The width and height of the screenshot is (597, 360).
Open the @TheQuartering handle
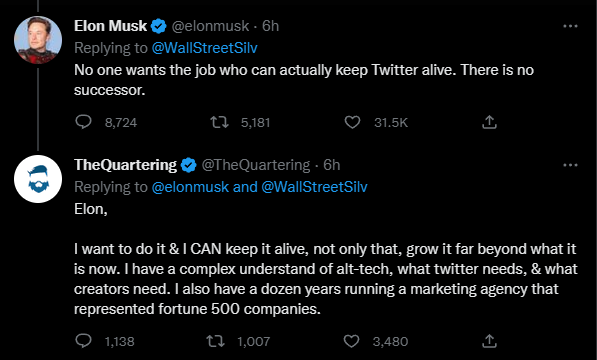pyautogui.click(x=255, y=165)
